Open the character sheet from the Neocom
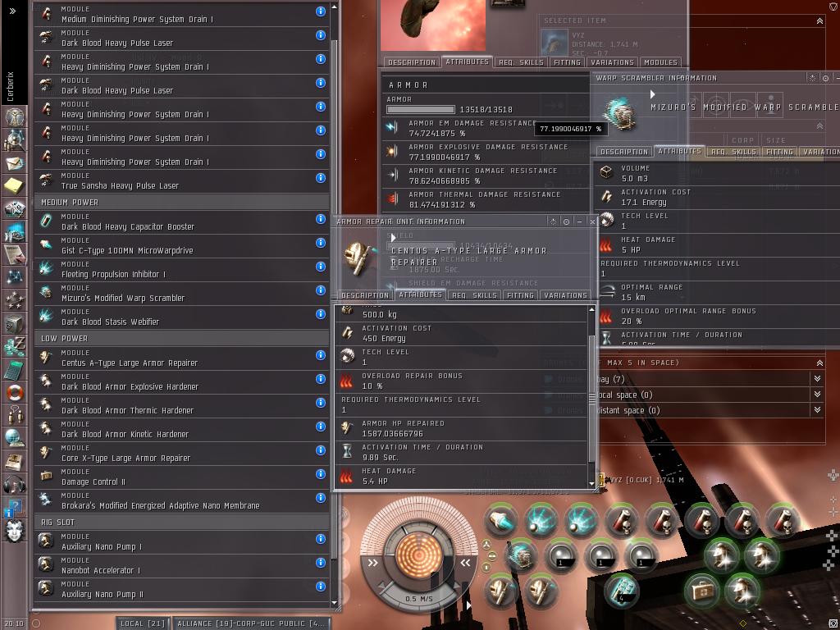Viewport: 840px width, 630px height. point(15,116)
